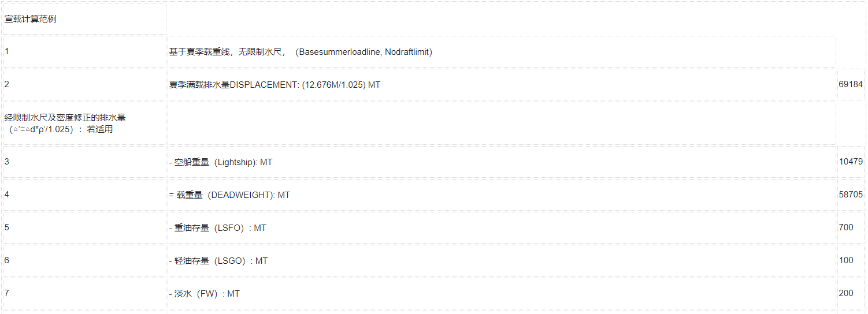Select the value 58705 cell
Screen dimensions: 868x314
coord(851,195)
